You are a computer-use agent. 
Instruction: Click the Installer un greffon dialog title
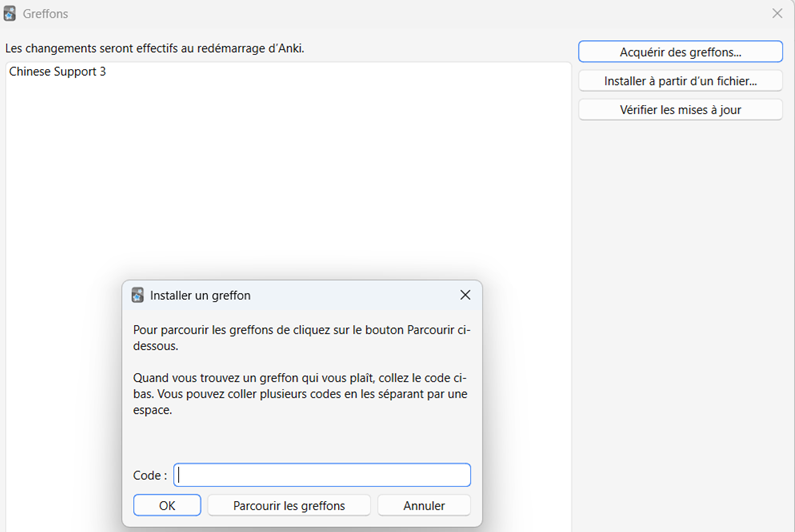tap(200, 295)
